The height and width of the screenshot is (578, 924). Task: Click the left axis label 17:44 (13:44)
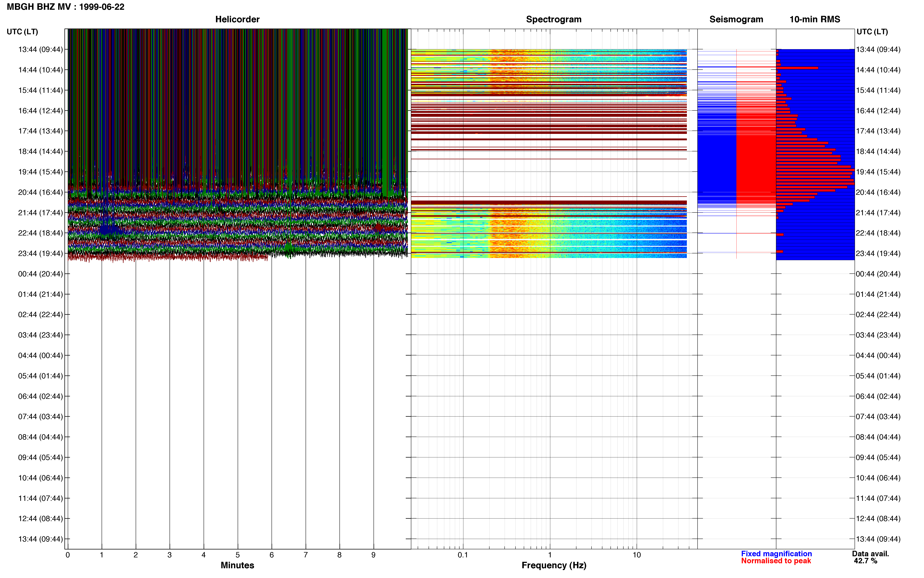(x=41, y=131)
